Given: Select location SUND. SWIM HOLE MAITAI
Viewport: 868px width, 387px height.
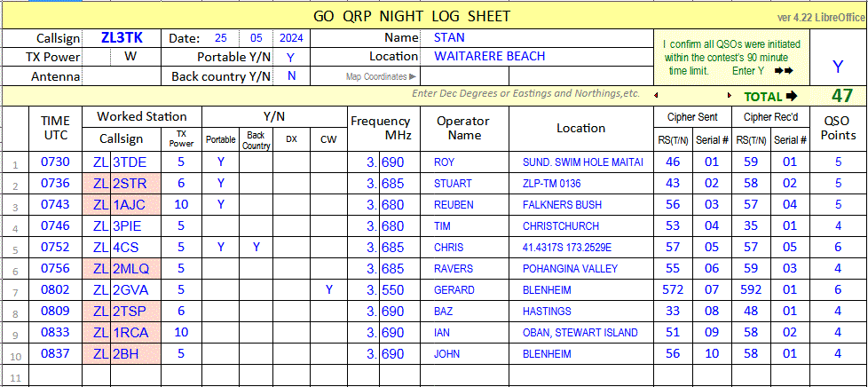Looking at the screenshot, I should click(583, 162).
